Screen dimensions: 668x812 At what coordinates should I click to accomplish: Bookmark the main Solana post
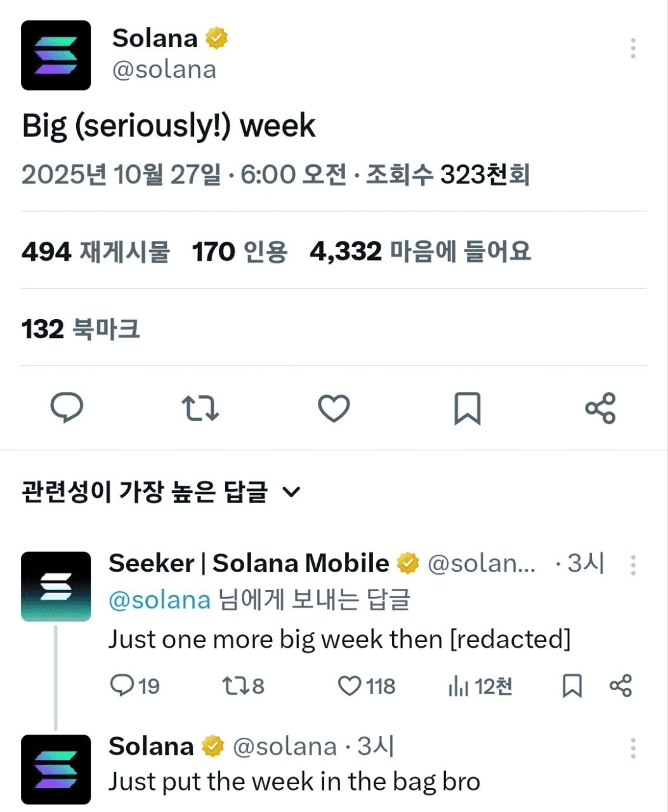468,409
